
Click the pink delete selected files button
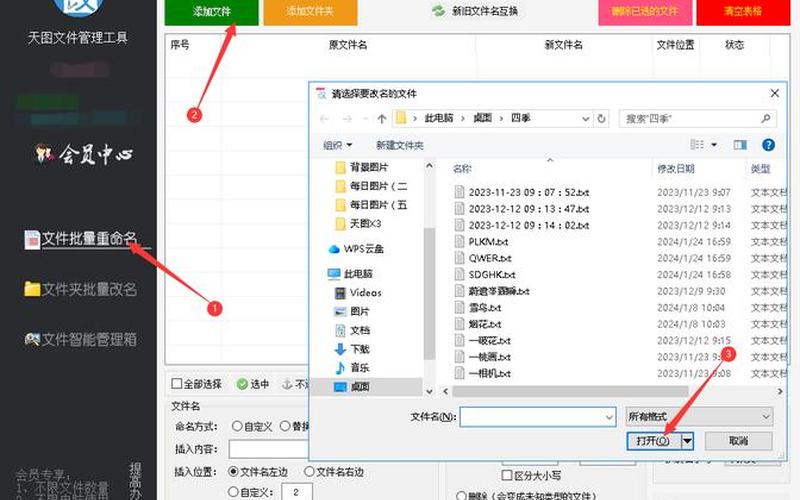pyautogui.click(x=645, y=11)
